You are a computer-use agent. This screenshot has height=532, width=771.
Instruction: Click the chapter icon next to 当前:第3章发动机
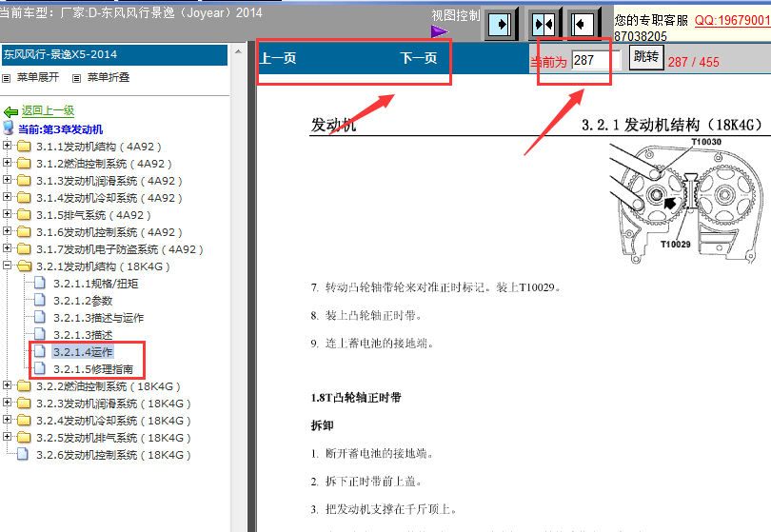tap(9, 128)
